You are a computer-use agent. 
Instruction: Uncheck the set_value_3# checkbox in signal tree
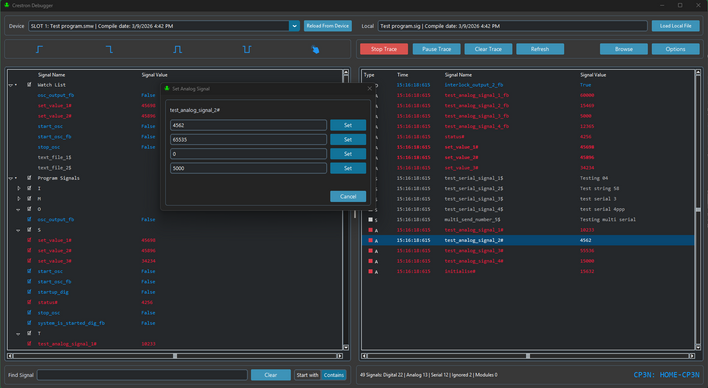(x=29, y=261)
